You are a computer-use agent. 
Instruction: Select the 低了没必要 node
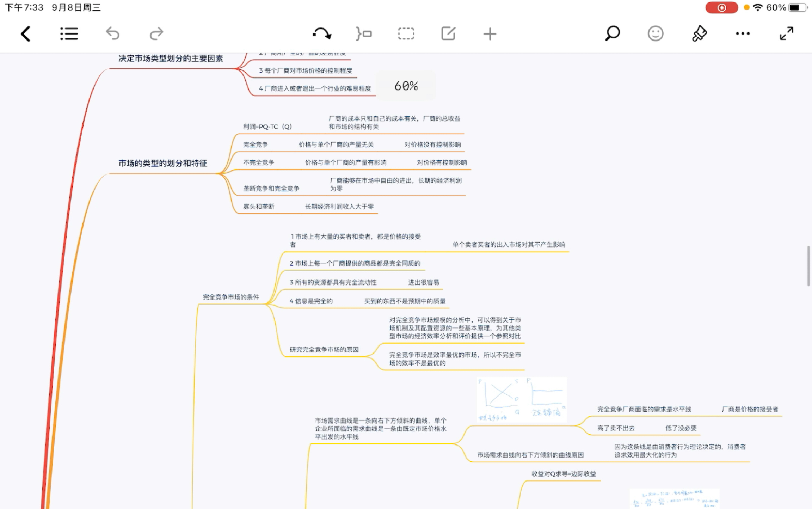(681, 428)
